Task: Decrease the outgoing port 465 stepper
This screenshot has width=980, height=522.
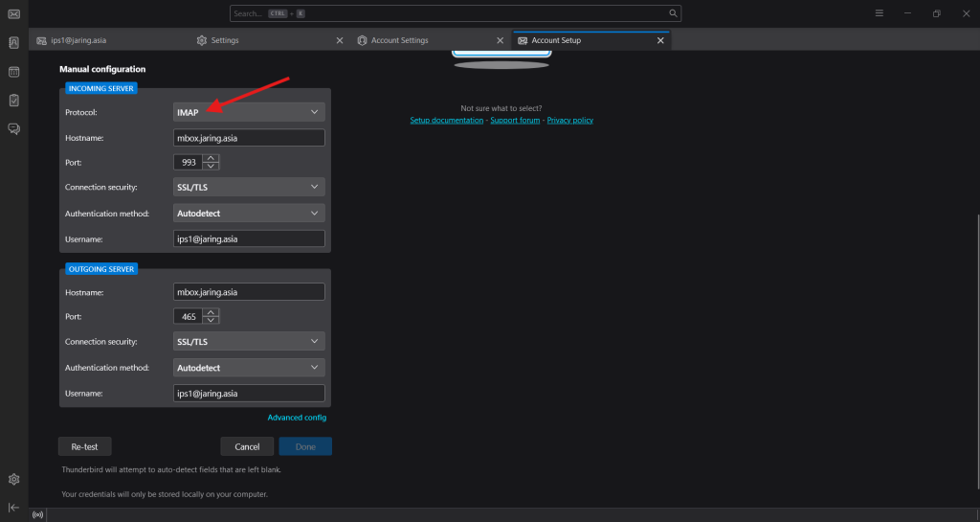Action: 211,320
